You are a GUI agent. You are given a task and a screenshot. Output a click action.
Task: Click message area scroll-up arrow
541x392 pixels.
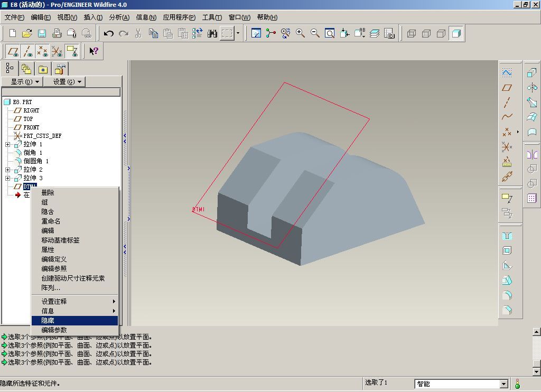point(536,332)
